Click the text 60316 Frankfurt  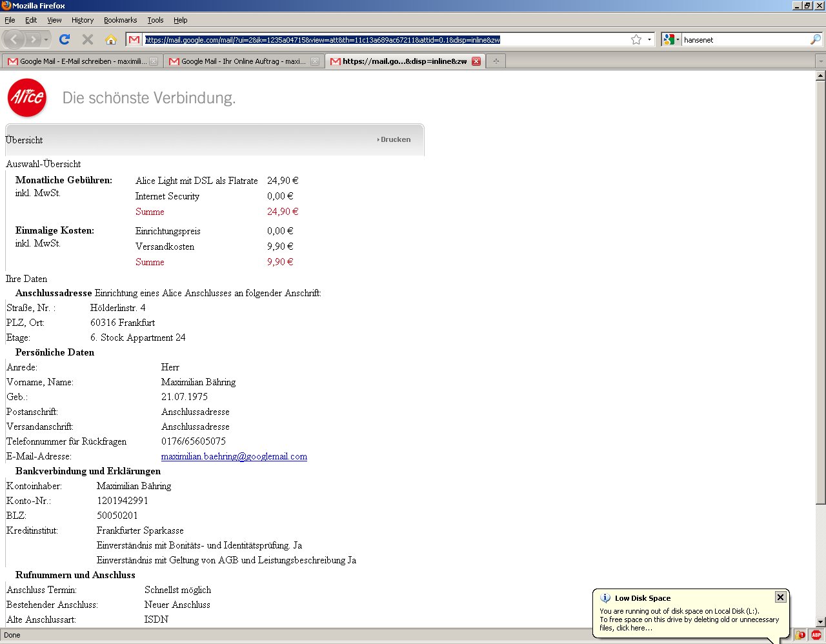tap(123, 323)
